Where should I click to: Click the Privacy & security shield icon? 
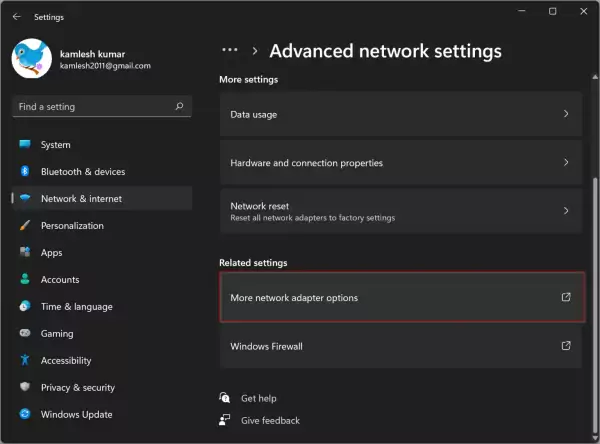click(x=25, y=387)
